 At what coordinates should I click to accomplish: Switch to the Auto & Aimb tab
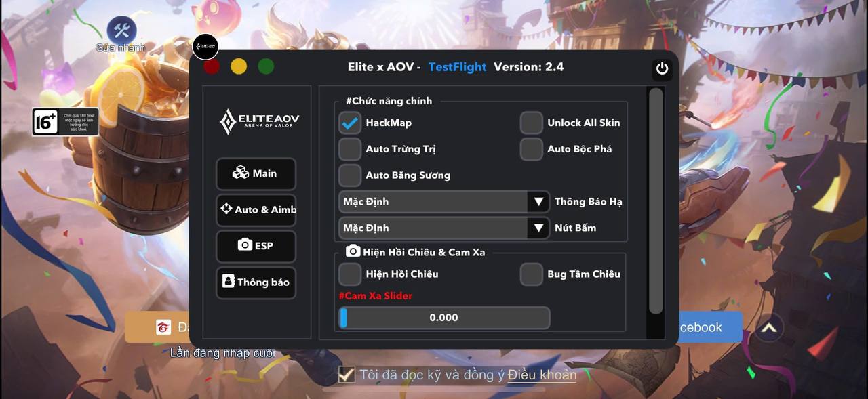point(256,209)
